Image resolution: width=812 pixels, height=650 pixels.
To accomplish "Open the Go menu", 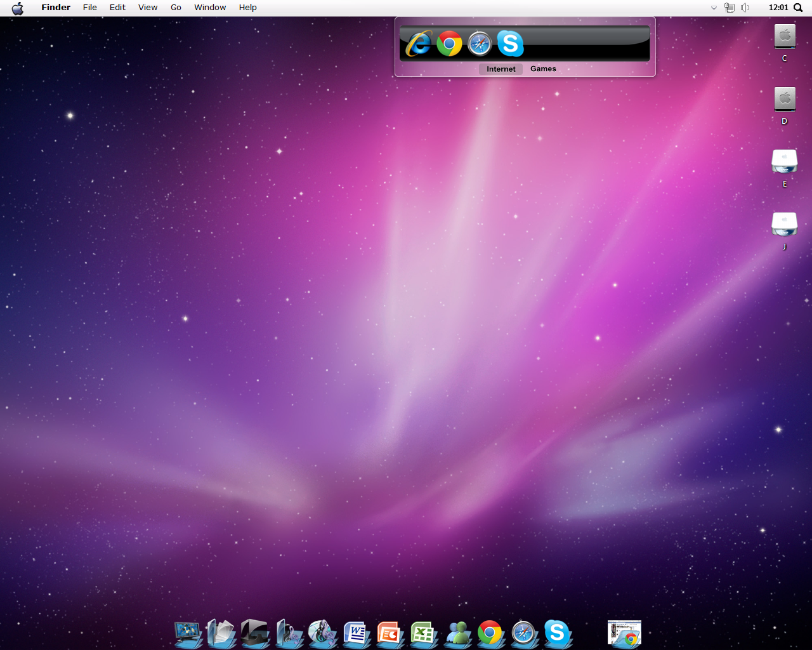I will [x=176, y=8].
